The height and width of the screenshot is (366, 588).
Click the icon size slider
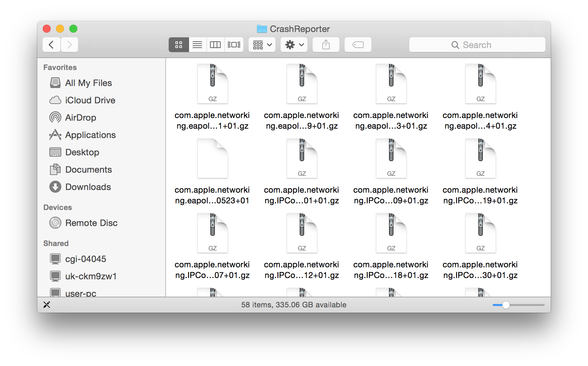pyautogui.click(x=518, y=305)
